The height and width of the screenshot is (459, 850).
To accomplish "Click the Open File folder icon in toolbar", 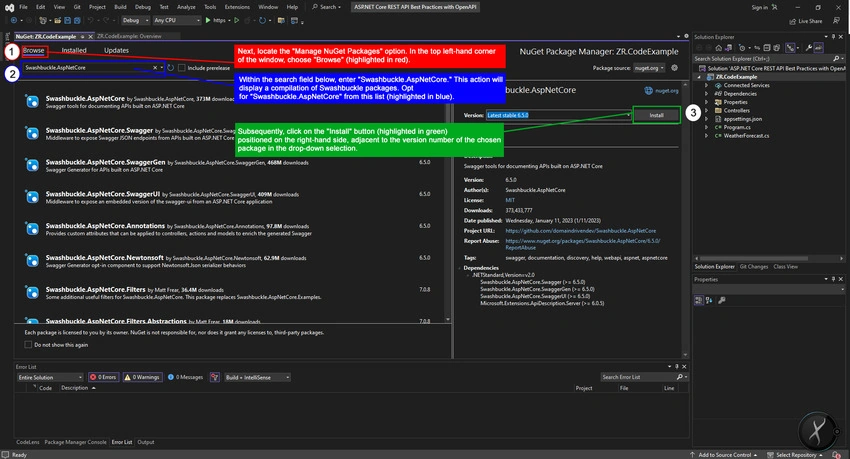I will (x=57, y=21).
